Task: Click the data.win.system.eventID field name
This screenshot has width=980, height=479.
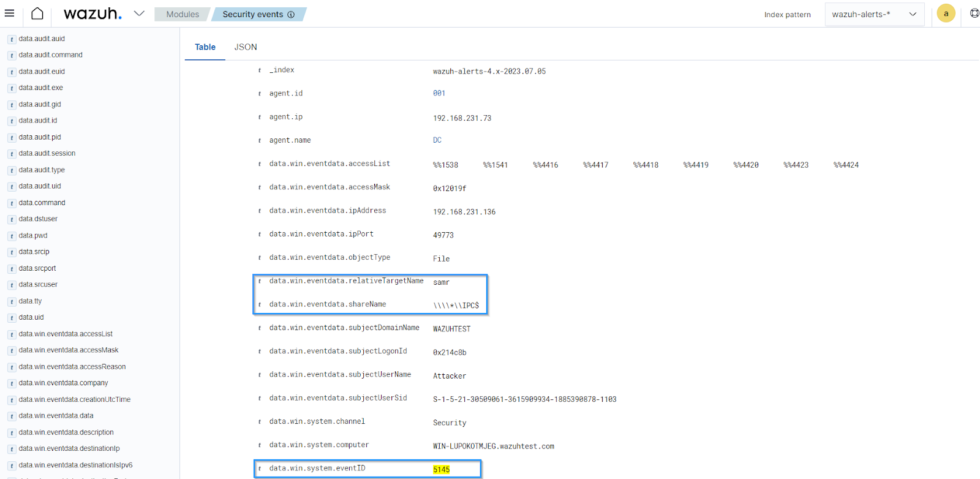Action: [317, 468]
